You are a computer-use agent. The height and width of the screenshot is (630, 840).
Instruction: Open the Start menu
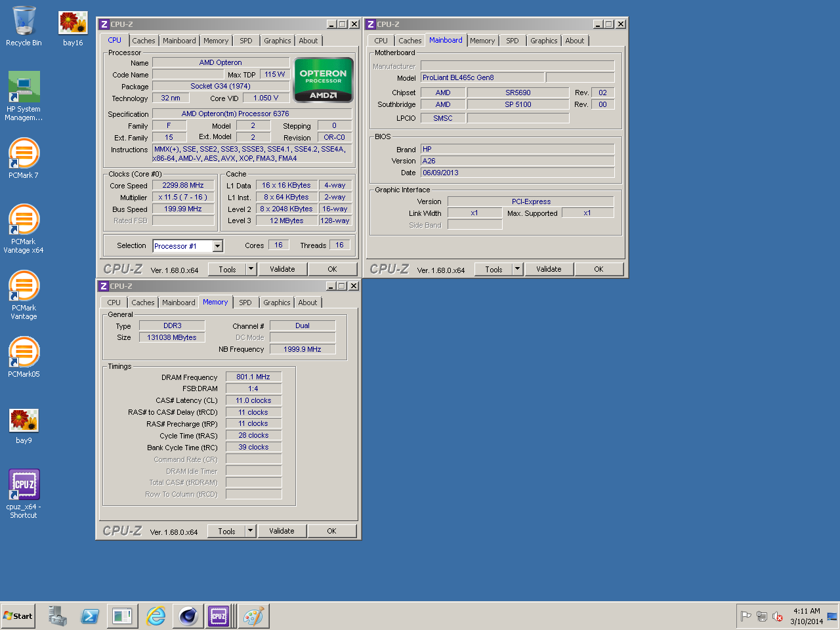pos(18,616)
